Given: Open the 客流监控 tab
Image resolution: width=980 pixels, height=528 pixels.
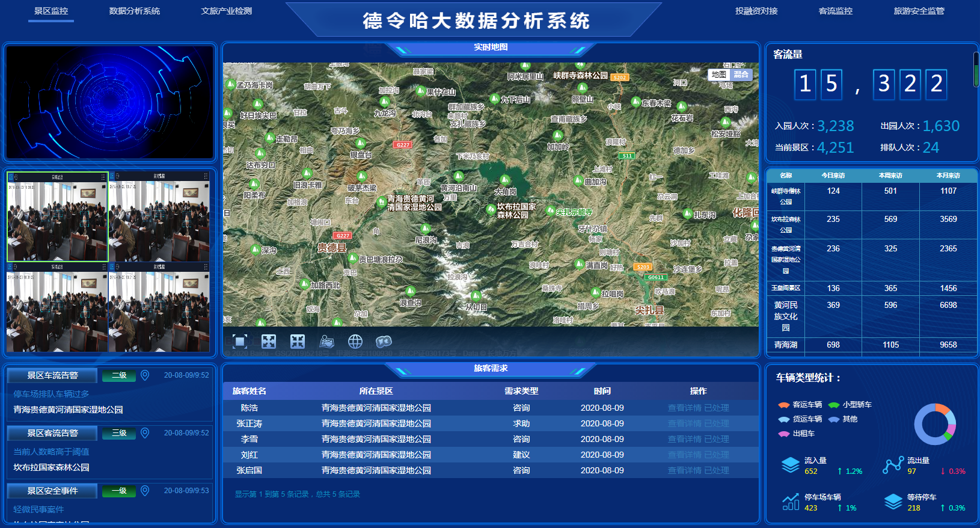Looking at the screenshot, I should click(x=836, y=11).
